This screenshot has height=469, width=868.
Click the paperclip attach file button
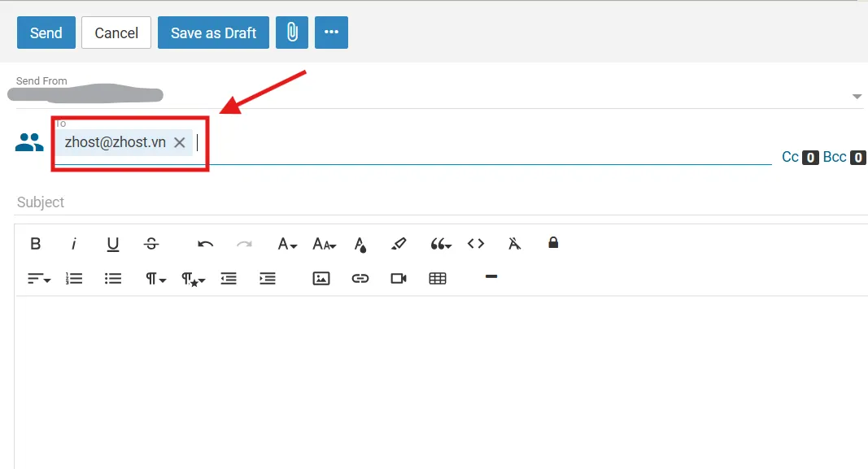point(291,33)
